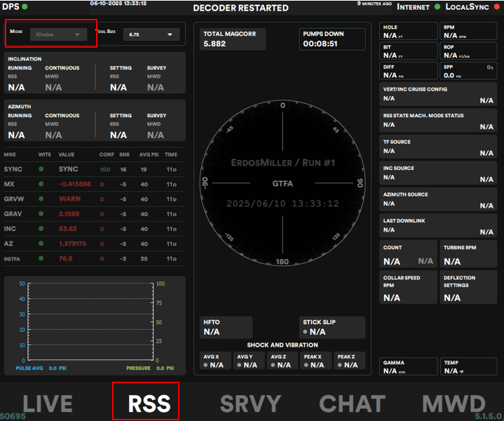Open the SRVY tab
Screen dimensions: 504x421
pos(250,403)
